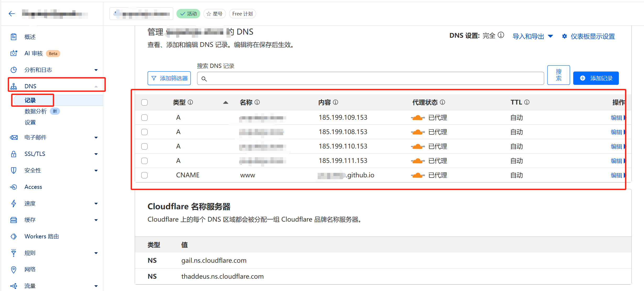Screen dimensions: 644x291
Task: Collapse the DNS section arrow
Action: tap(96, 86)
